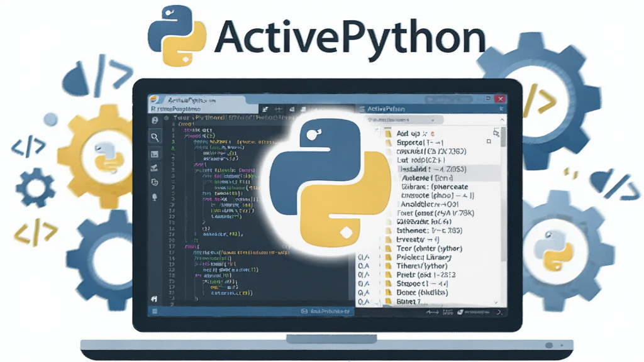Toggle the small checkbox in the second list row
The image size is (644, 362).
coord(489,141)
